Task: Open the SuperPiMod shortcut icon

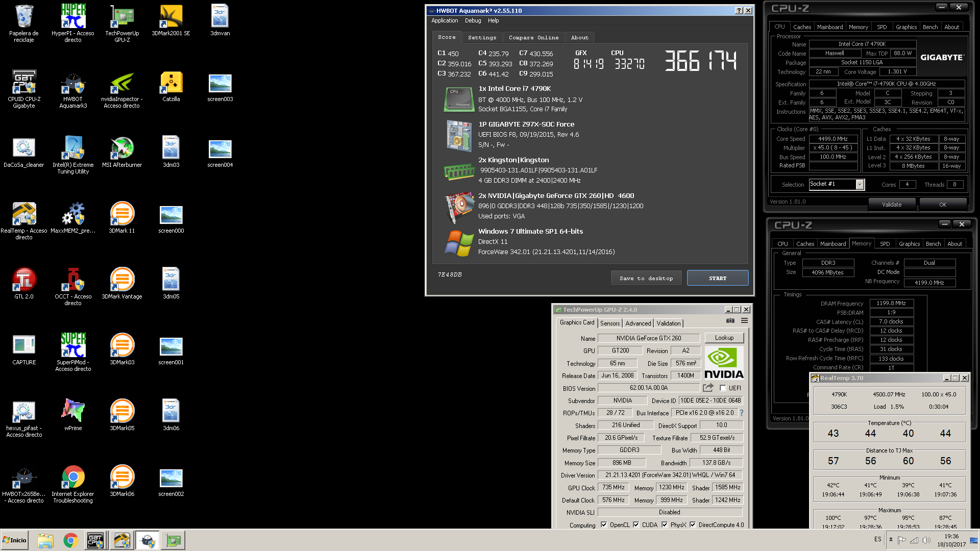Action: 73,352
